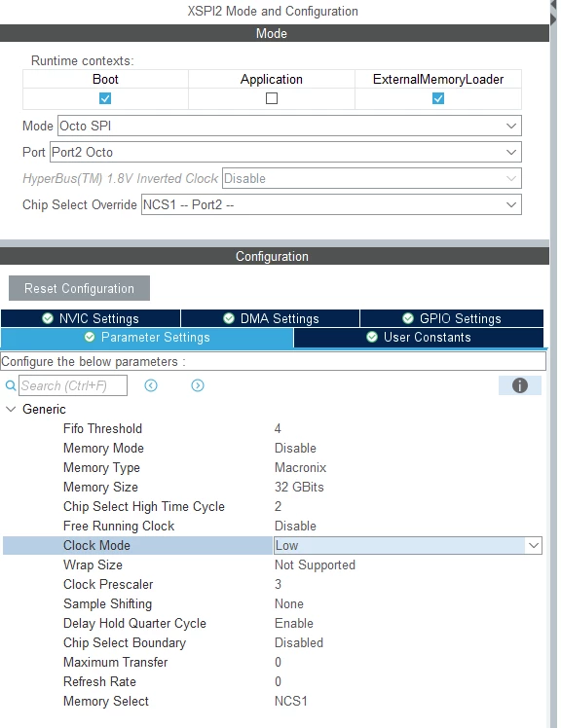Click the Clock Prescaler value 3
Screen dimensions: 561x728
click(278, 585)
